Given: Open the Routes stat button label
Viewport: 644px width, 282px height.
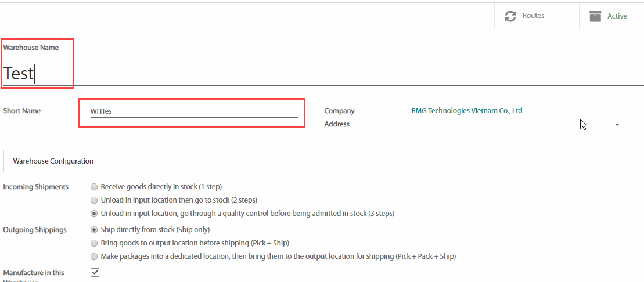Looking at the screenshot, I should [533, 16].
